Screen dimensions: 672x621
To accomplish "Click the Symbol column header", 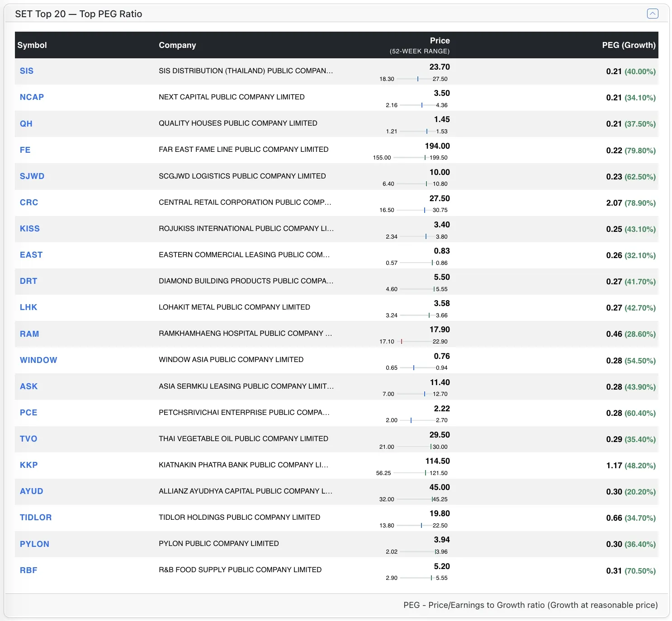I will pos(32,45).
